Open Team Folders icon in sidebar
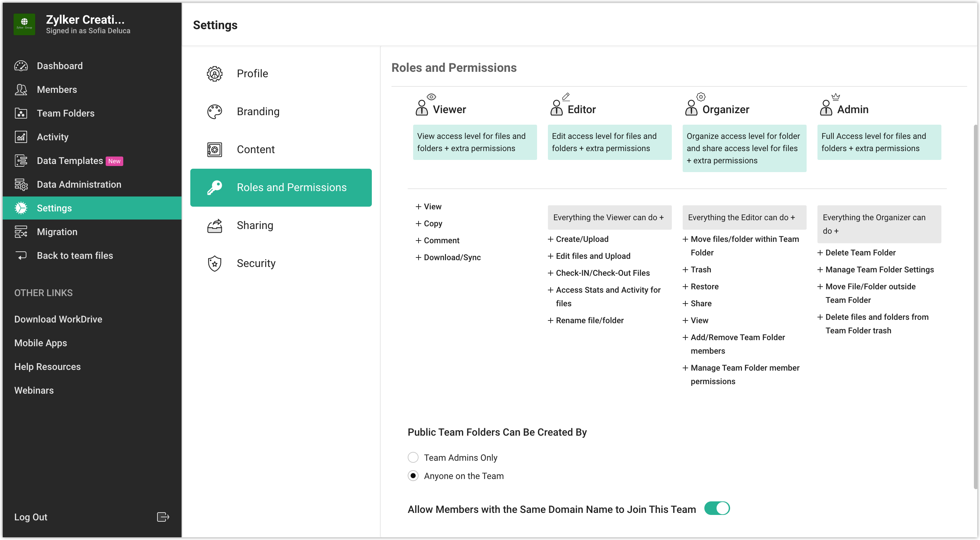This screenshot has width=980, height=540. click(x=21, y=113)
